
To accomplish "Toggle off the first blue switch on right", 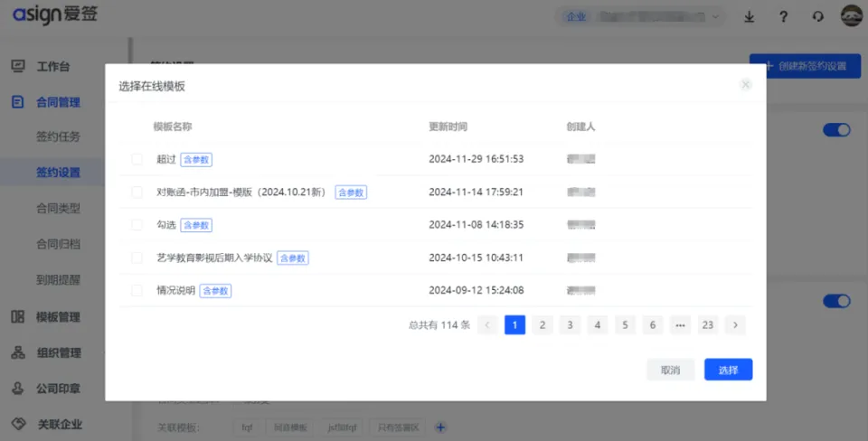I will coord(836,130).
